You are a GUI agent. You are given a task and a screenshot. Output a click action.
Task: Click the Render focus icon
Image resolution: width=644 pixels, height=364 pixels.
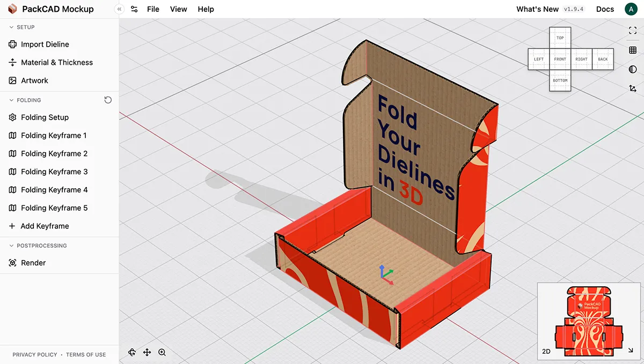point(13,263)
